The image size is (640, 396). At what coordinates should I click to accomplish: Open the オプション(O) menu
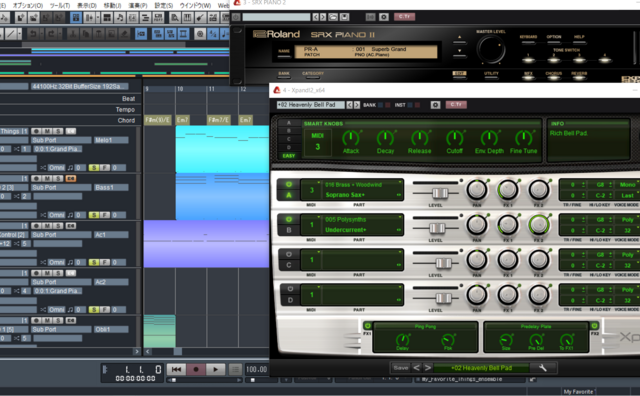coord(28,5)
